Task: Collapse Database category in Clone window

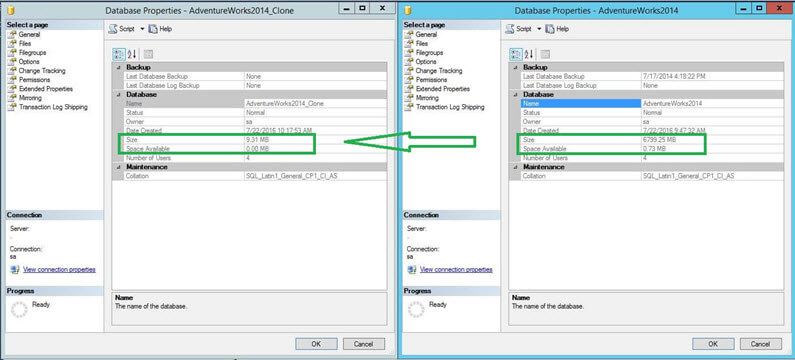Action: (119, 95)
